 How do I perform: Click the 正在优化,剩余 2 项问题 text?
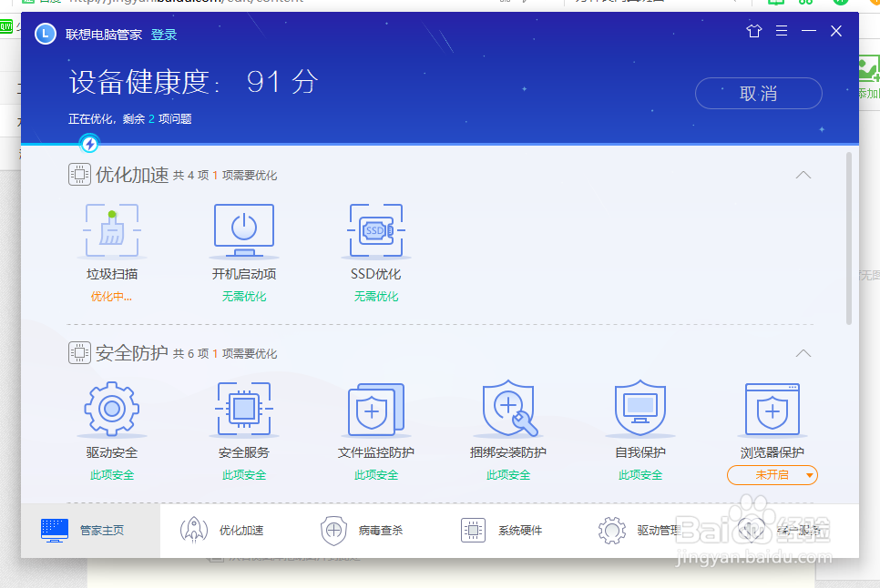130,119
